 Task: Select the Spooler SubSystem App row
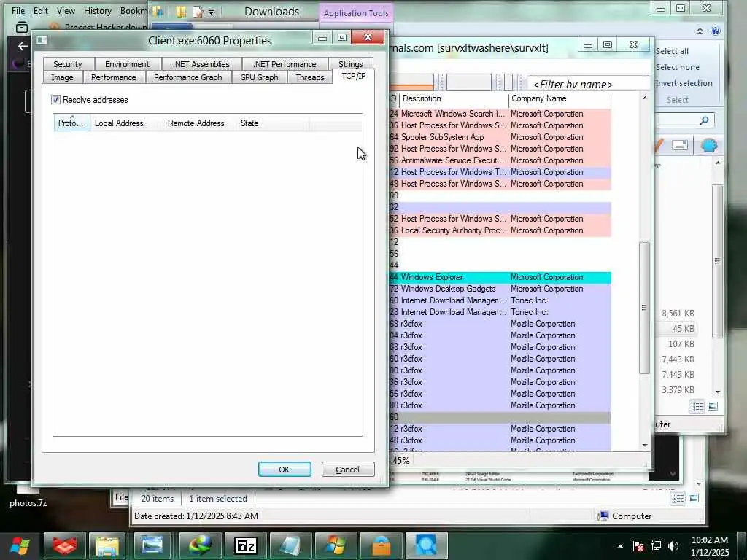click(x=500, y=137)
